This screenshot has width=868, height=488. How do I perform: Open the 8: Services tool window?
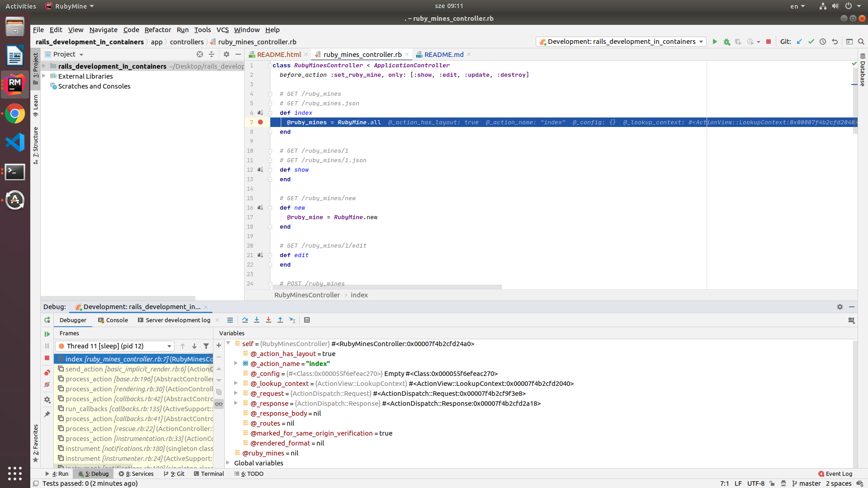(x=136, y=474)
